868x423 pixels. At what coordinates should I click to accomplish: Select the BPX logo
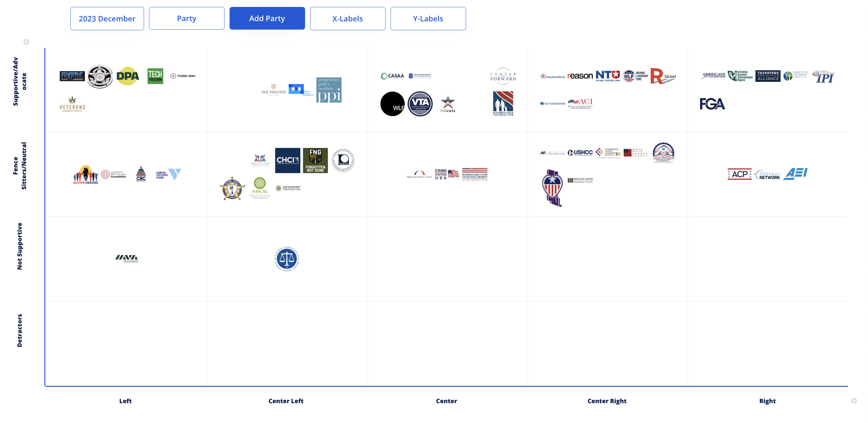72,76
